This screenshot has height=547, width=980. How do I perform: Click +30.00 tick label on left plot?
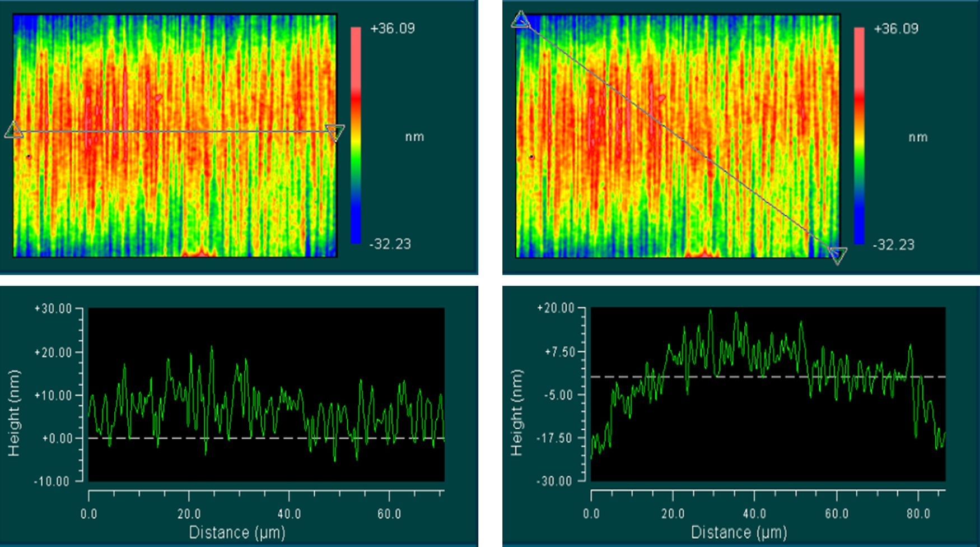click(53, 309)
